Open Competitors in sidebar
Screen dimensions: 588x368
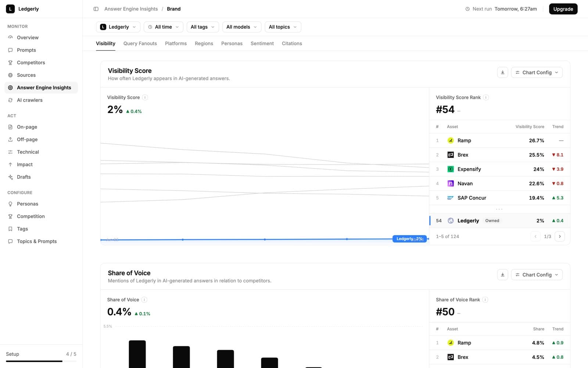tap(41, 63)
